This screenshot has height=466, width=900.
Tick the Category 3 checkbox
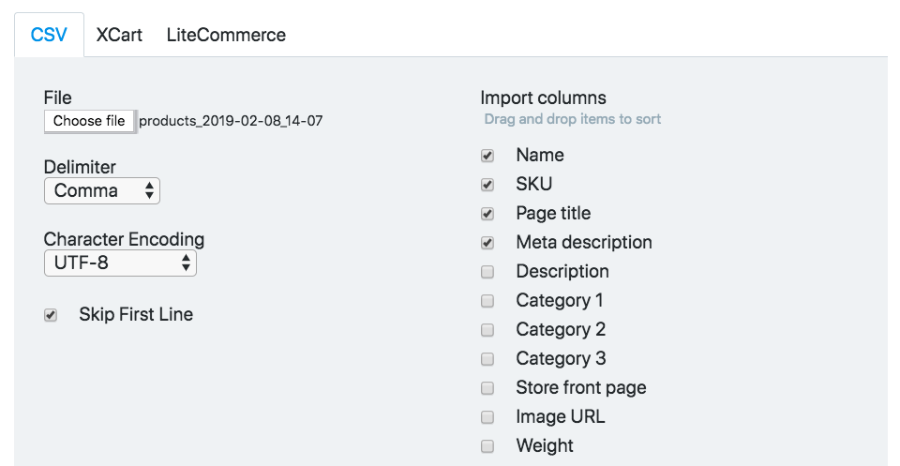pyautogui.click(x=487, y=359)
